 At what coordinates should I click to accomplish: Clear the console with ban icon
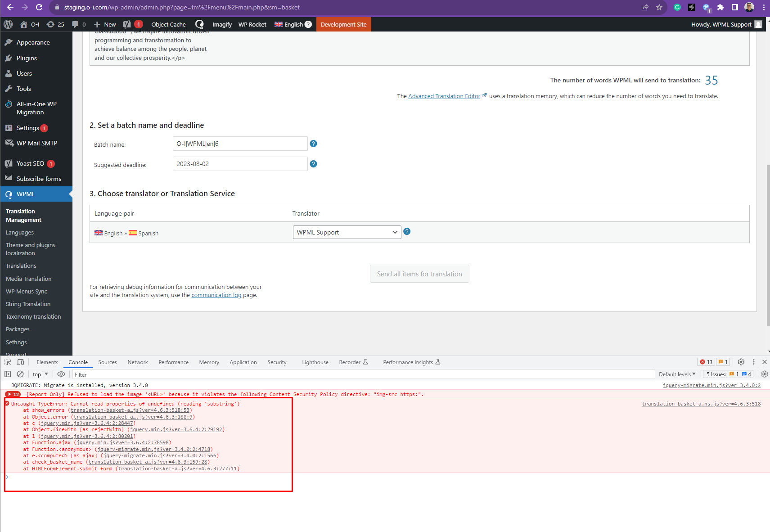[20, 374]
